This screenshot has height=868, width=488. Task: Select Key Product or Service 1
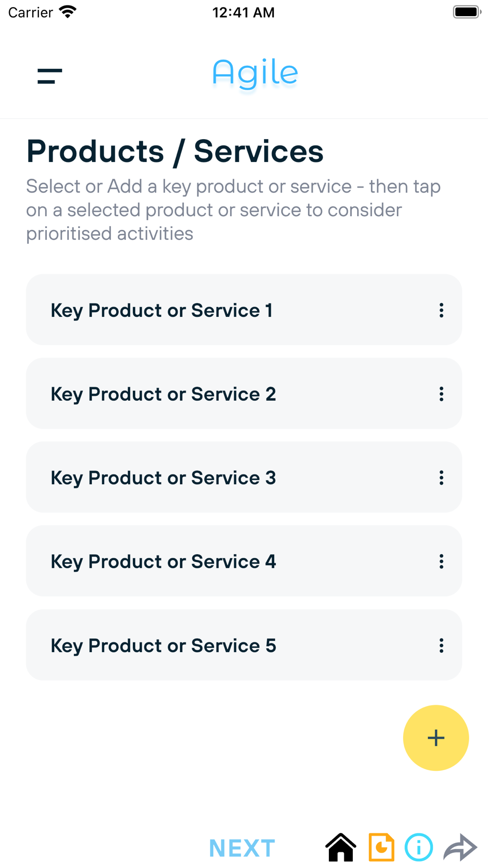point(162,310)
